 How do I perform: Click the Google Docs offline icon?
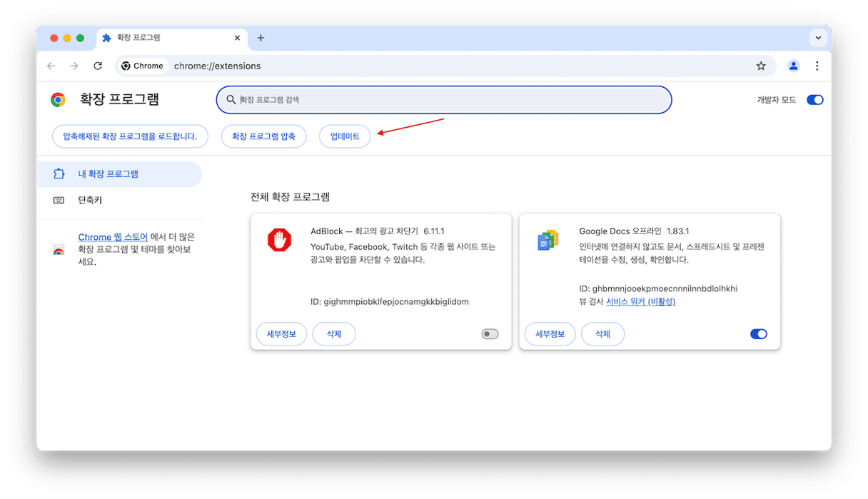(x=547, y=240)
